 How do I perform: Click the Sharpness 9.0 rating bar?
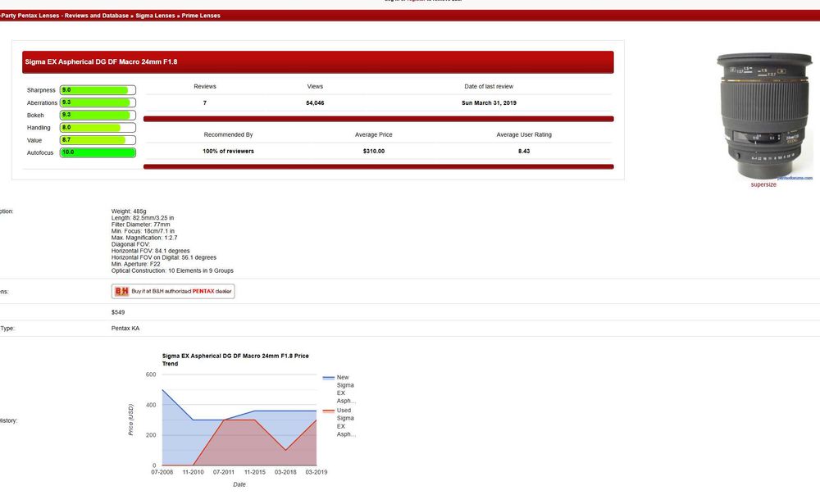point(98,90)
